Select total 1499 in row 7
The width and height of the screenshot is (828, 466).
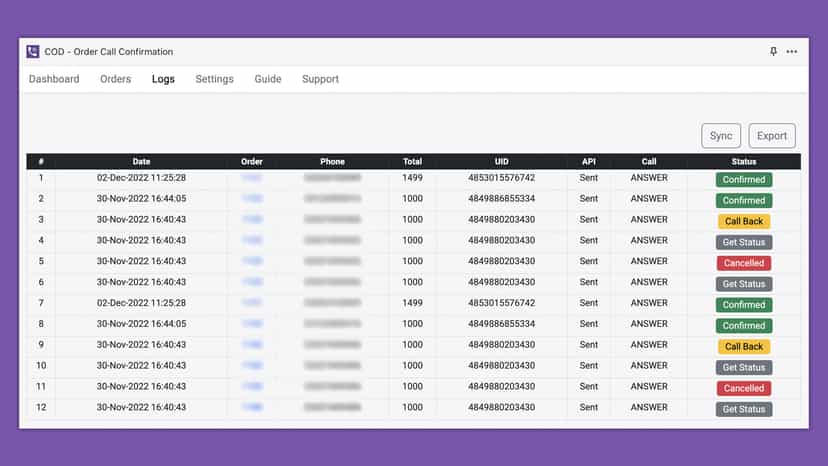(412, 303)
